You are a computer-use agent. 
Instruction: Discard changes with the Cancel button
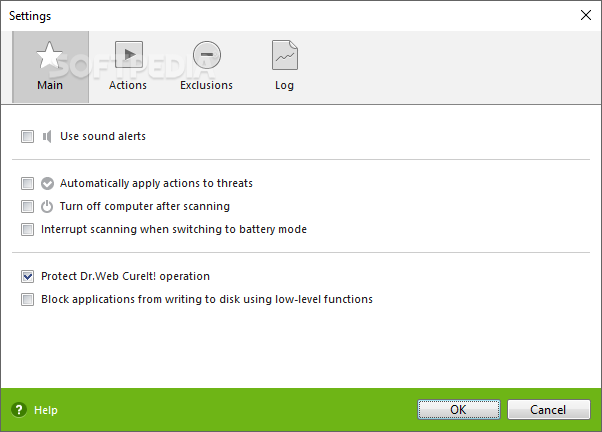coord(548,410)
